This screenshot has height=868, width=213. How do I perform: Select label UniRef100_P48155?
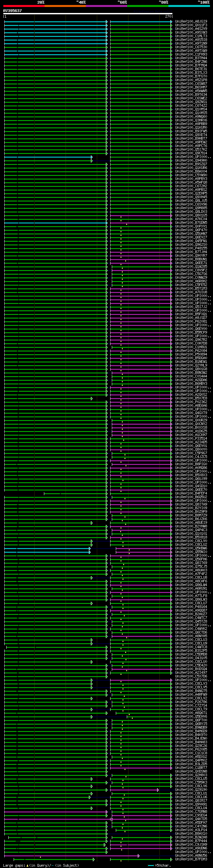[x=191, y=248]
